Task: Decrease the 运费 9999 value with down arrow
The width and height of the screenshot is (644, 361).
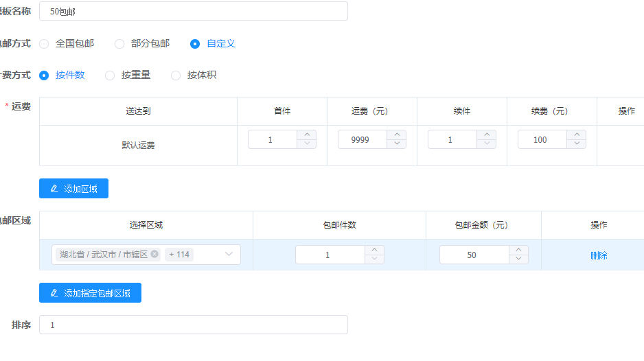Action: coord(397,143)
